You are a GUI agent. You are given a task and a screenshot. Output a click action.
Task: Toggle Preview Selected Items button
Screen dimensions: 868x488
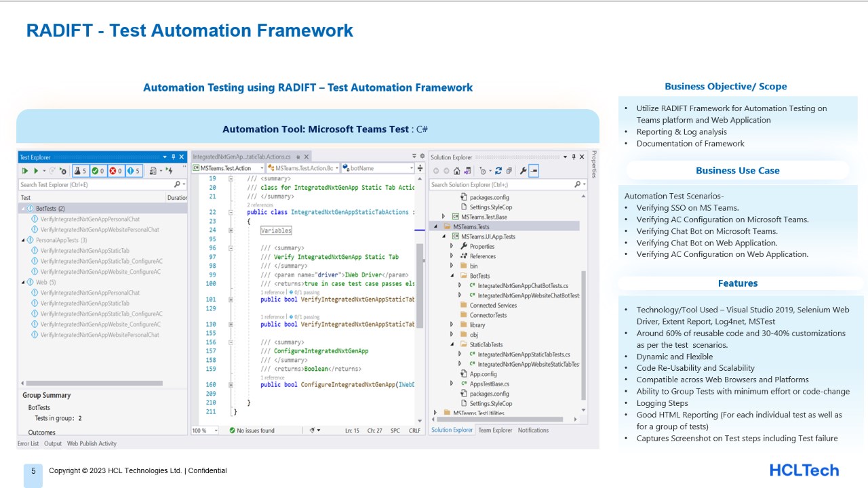pyautogui.click(x=534, y=171)
